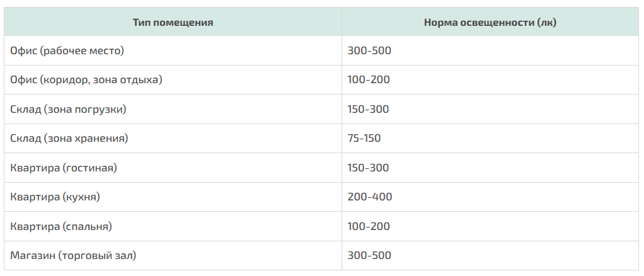Select the 'Квартира (спальня)' cell
Viewport: 644px width, 276px height.
pos(61,226)
